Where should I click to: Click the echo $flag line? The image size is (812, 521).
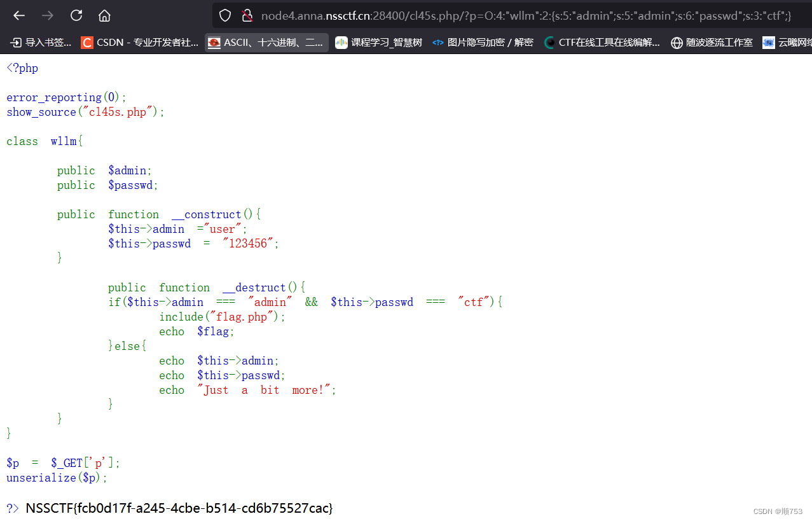(197, 331)
